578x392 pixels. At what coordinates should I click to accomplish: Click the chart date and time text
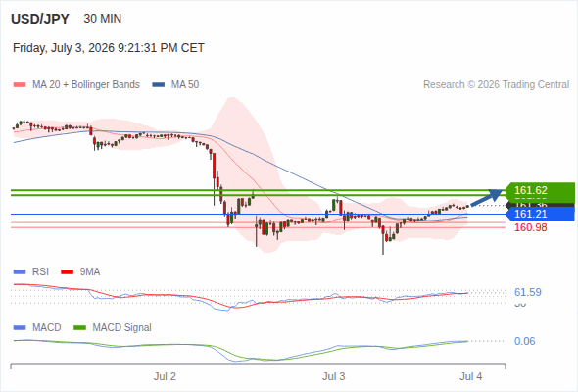click(x=109, y=48)
